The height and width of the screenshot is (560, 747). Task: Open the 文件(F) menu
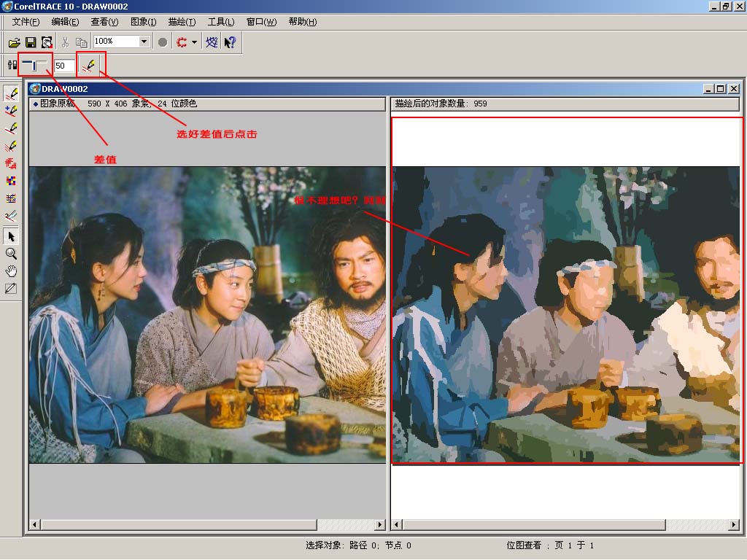tap(26, 22)
